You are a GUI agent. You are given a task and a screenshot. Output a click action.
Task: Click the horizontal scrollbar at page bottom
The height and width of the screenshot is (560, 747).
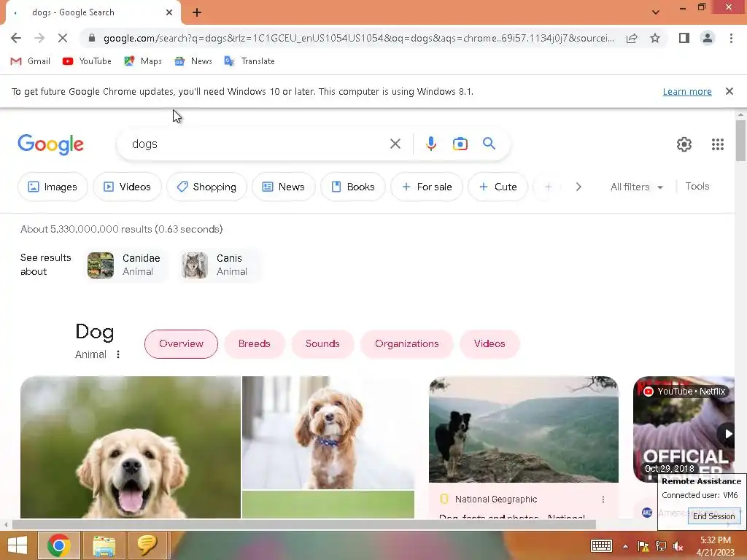(x=304, y=525)
